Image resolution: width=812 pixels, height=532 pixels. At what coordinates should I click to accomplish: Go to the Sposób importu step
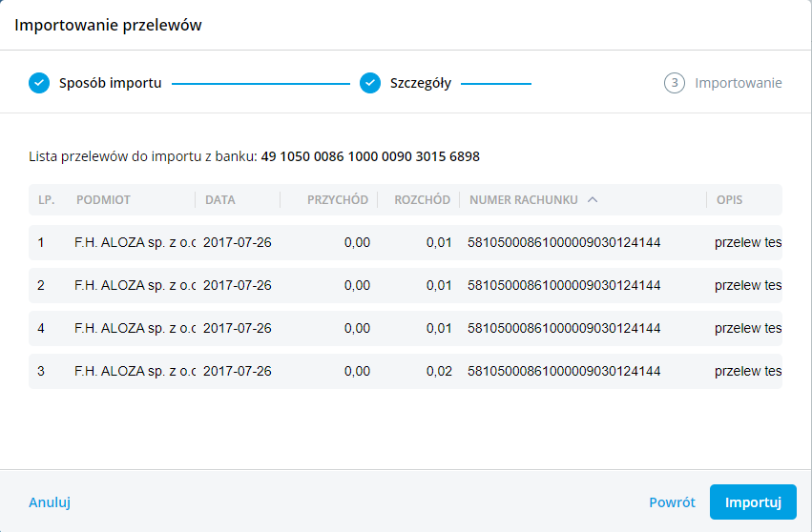[x=110, y=83]
